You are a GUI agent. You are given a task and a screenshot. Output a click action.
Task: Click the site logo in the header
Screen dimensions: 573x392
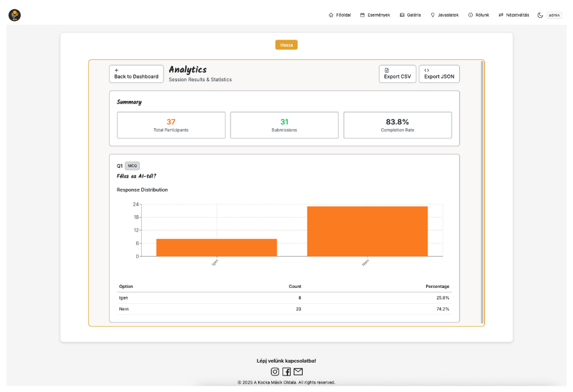[15, 15]
